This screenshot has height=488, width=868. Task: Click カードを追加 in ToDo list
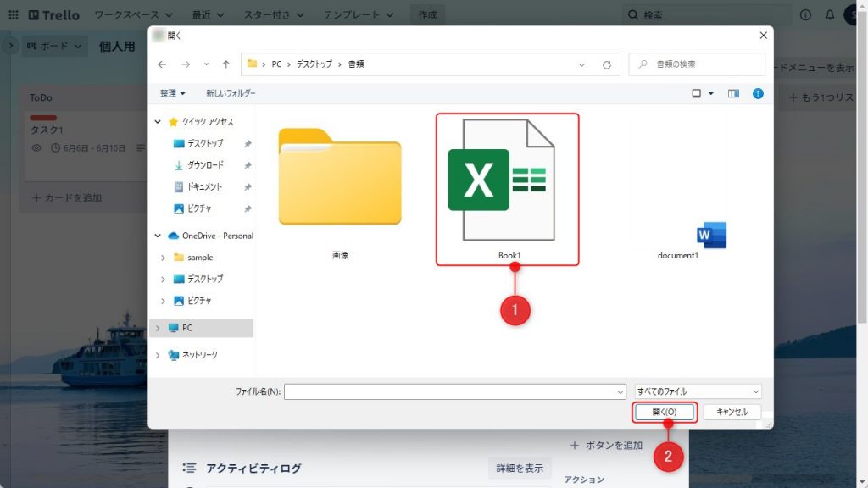tap(68, 198)
